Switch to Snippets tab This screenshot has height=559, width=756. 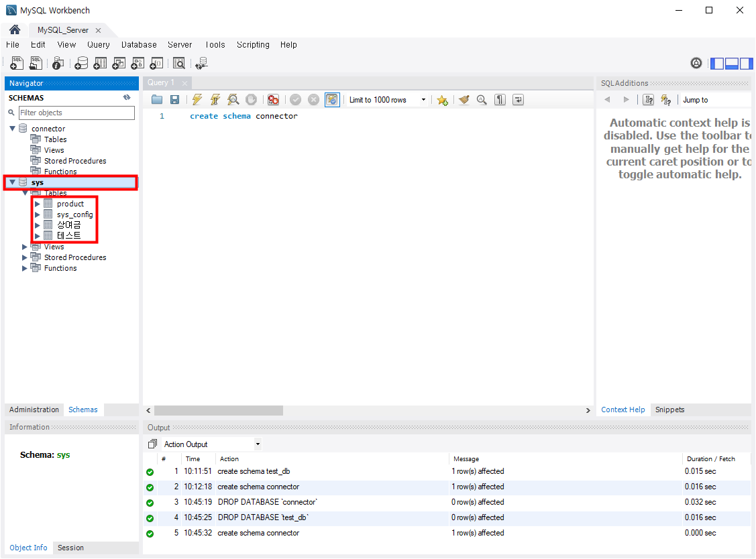pos(669,410)
